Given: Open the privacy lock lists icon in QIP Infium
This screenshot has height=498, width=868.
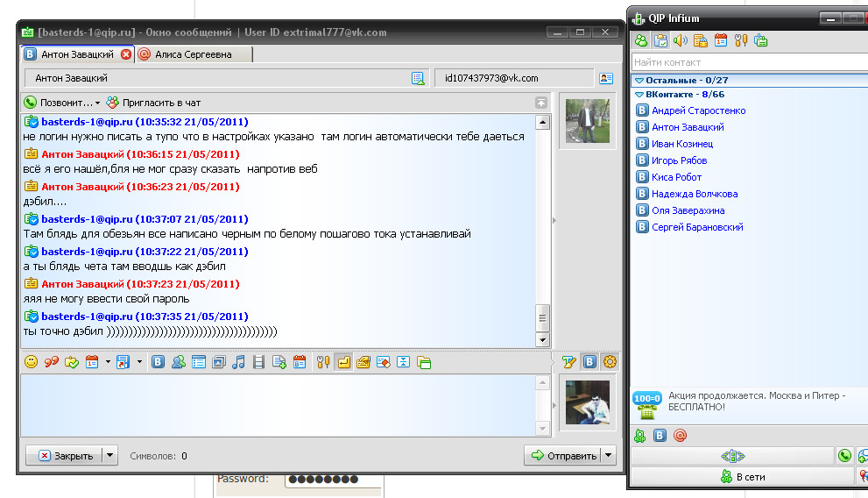Looking at the screenshot, I should click(x=700, y=40).
